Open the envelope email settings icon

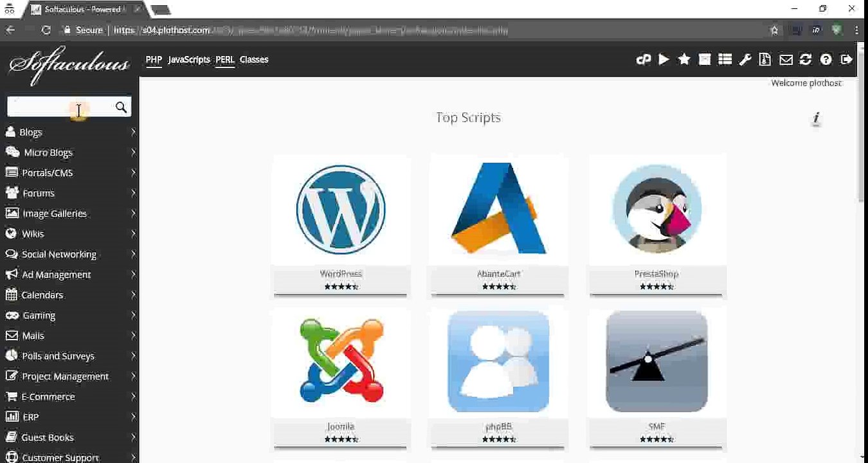786,60
